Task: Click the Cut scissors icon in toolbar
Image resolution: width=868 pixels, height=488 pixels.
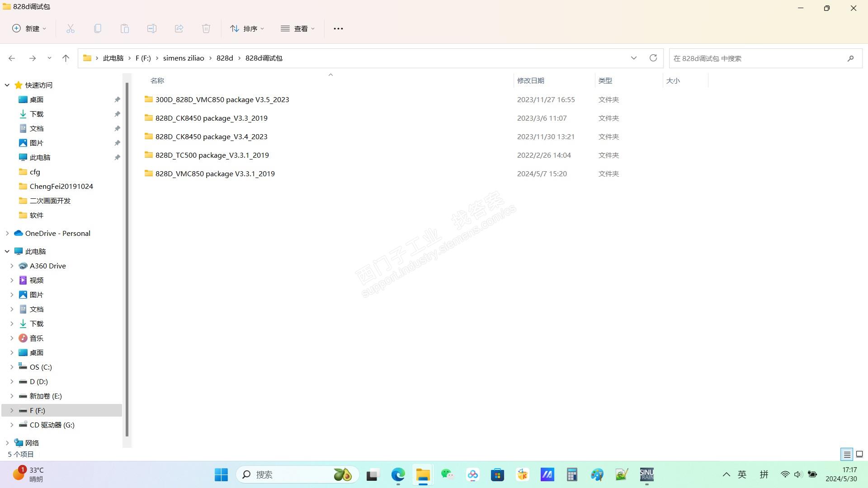Action: tap(71, 28)
